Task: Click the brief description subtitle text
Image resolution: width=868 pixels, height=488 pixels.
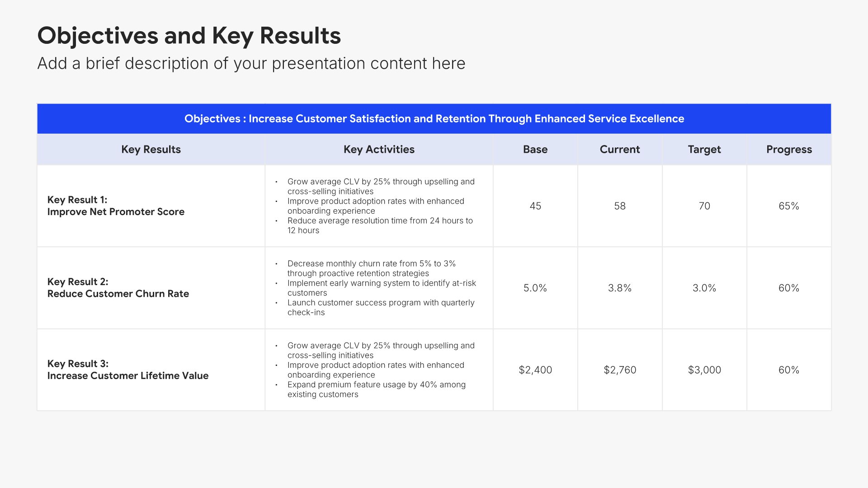Action: pos(251,63)
